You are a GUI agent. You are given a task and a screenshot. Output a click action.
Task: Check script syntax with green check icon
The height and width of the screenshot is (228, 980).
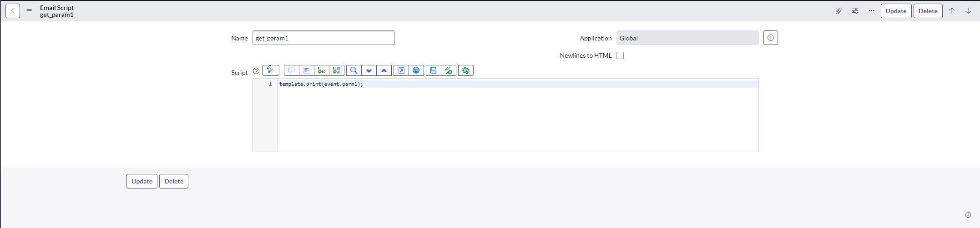[449, 70]
